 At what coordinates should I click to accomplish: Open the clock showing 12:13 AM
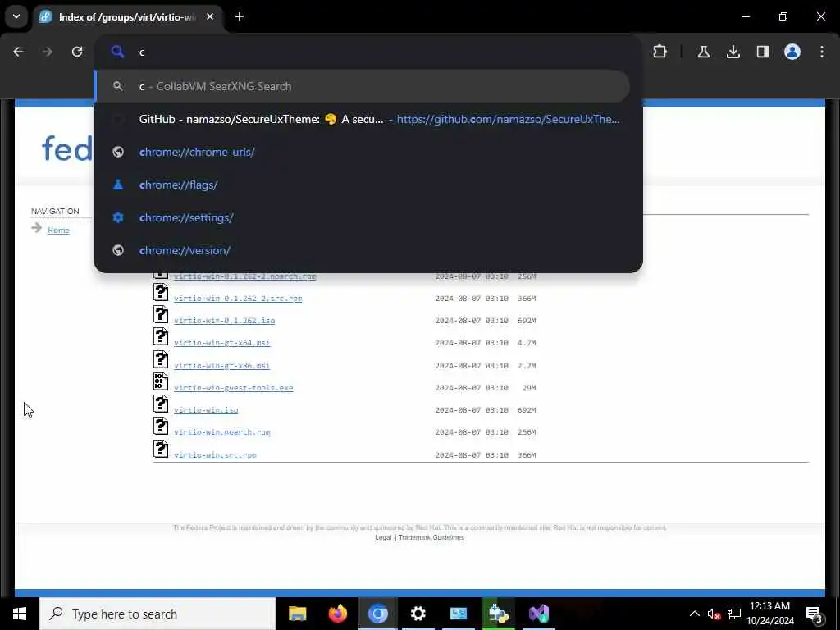tap(769, 614)
